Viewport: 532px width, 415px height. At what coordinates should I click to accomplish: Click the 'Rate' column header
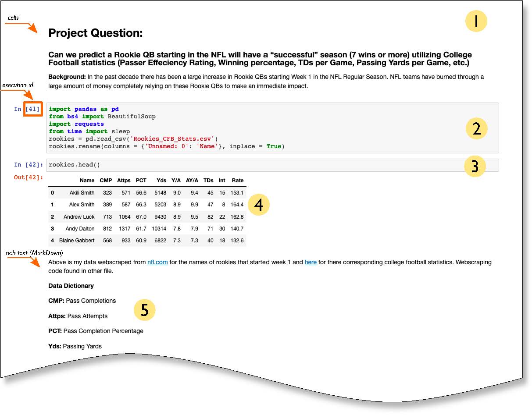click(238, 181)
